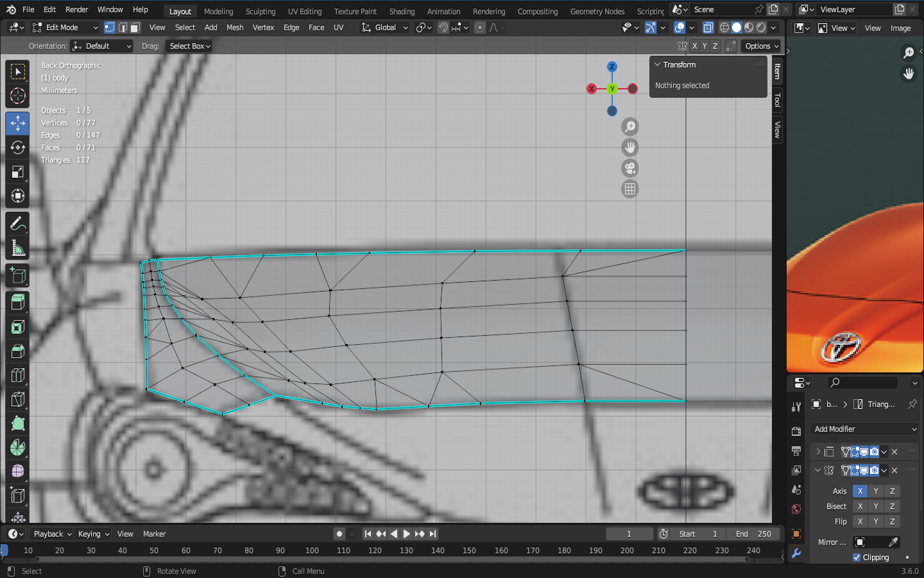Toggle the Clipping checkbox

pos(857,557)
